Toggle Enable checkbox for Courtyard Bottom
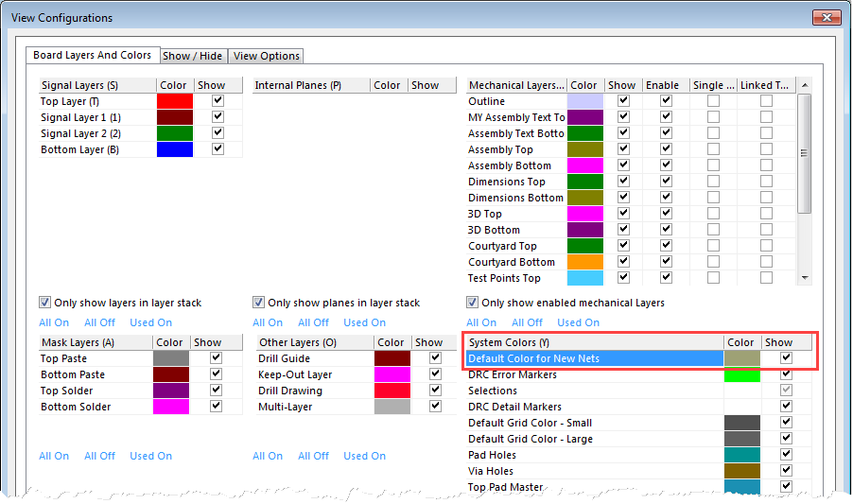The width and height of the screenshot is (853, 504). pyautogui.click(x=666, y=262)
